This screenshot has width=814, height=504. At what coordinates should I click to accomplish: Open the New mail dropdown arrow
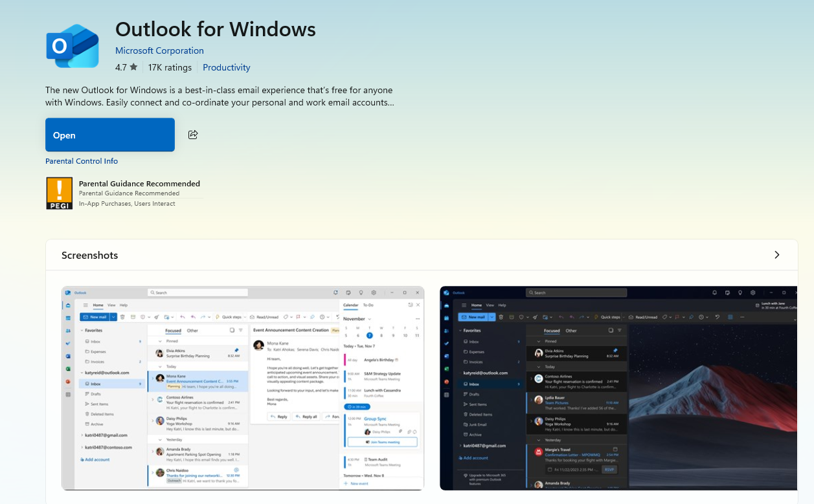click(113, 317)
